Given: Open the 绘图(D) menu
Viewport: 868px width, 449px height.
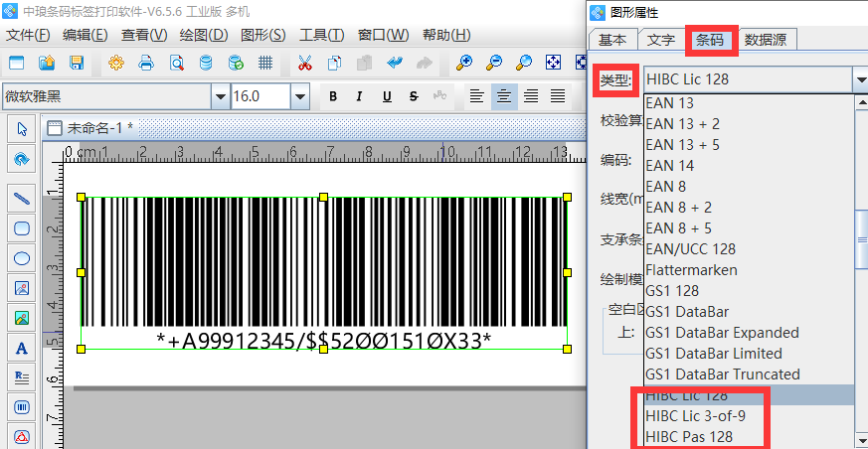Looking at the screenshot, I should point(204,35).
